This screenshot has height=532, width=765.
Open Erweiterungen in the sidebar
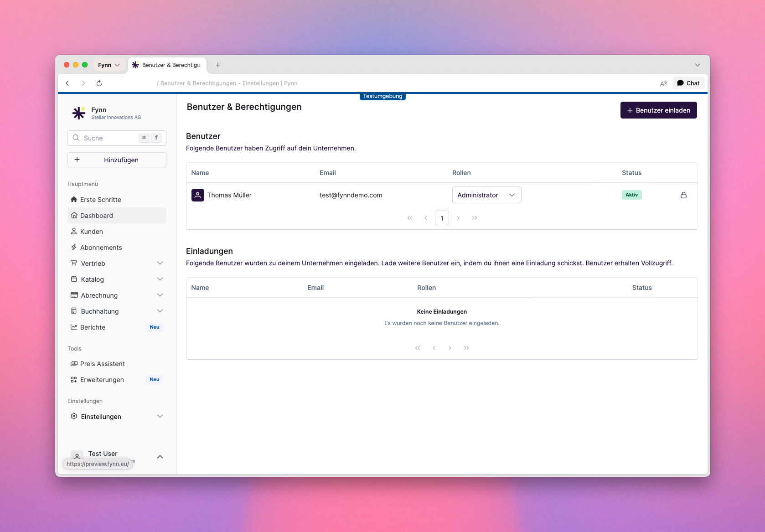coord(117,380)
